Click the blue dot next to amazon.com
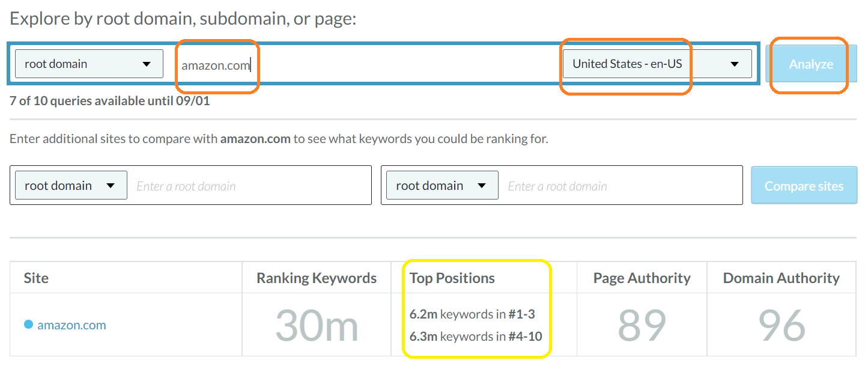 [x=28, y=325]
